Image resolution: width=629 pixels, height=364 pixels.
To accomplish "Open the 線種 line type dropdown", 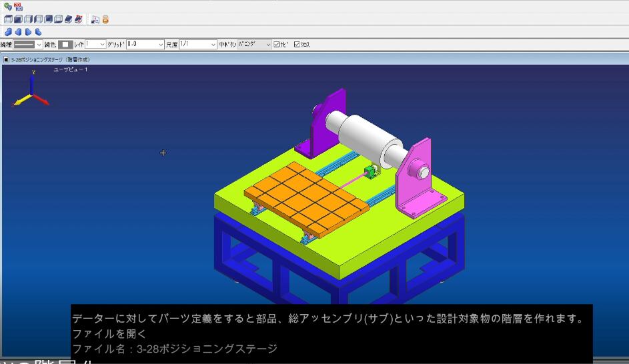I will point(27,45).
